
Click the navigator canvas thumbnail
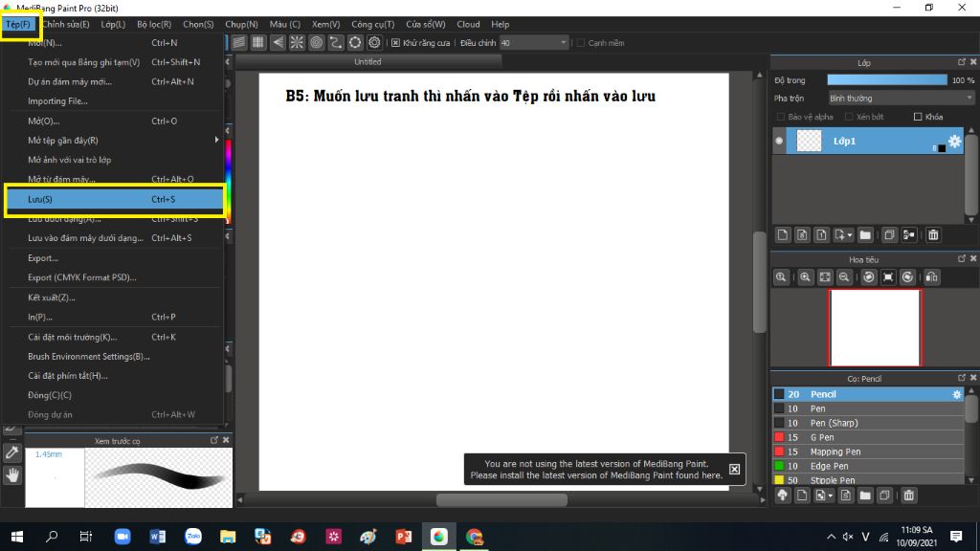pyautogui.click(x=875, y=327)
